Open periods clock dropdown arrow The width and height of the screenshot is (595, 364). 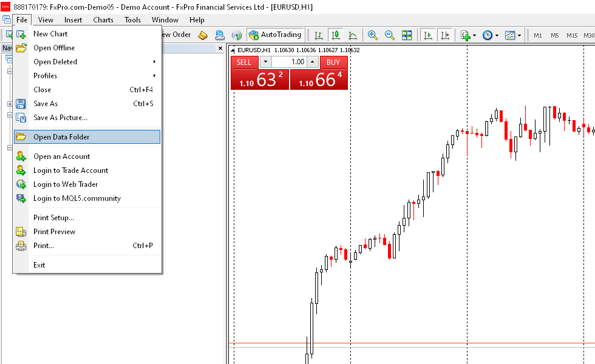[x=497, y=36]
